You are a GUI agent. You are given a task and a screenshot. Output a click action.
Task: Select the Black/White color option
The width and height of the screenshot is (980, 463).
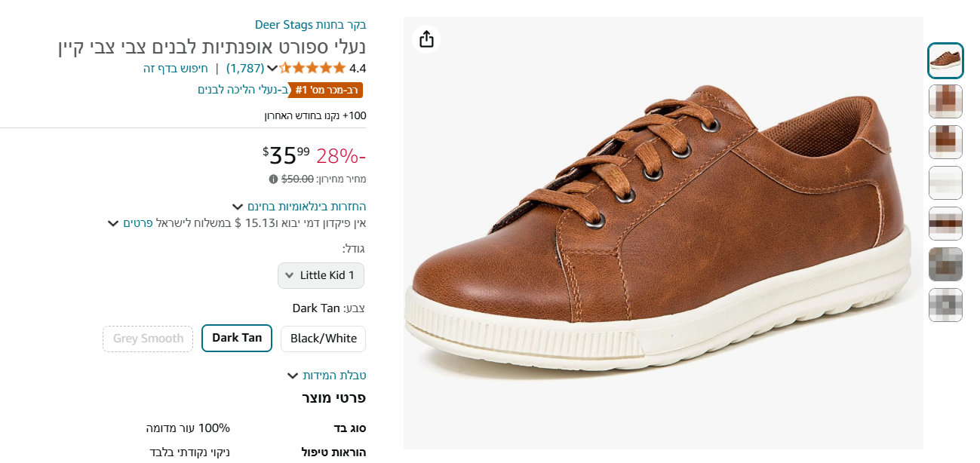[x=323, y=339]
